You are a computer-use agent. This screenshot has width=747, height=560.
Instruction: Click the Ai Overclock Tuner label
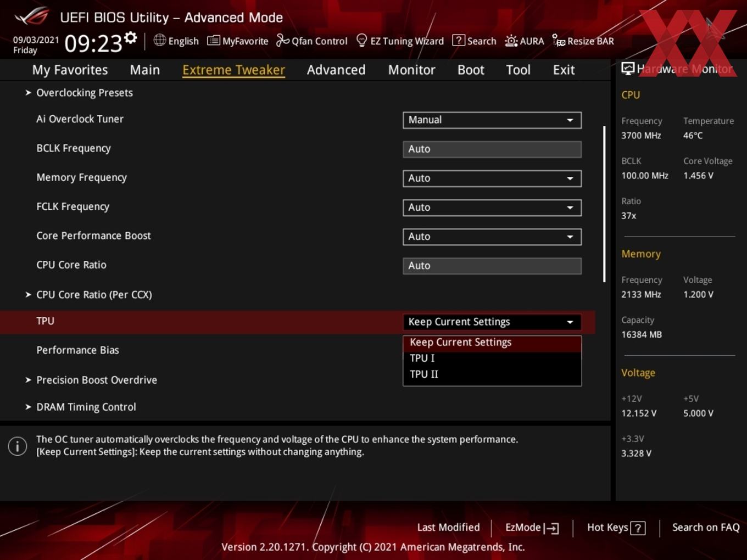coord(80,119)
